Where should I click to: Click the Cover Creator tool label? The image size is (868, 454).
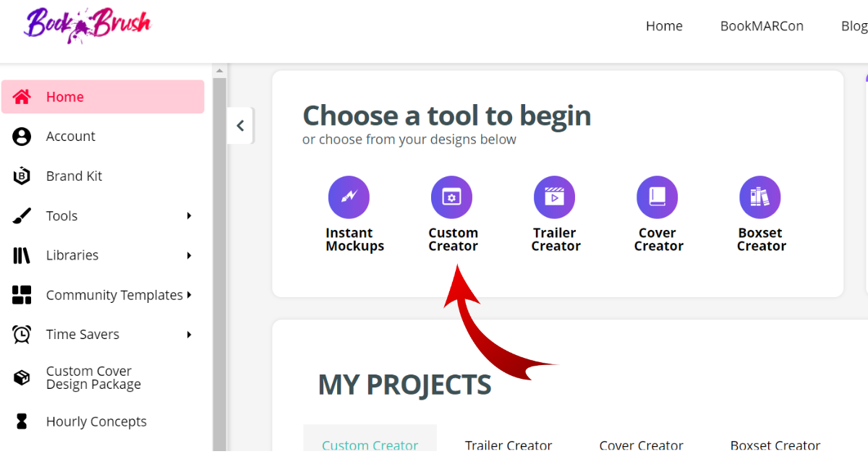[x=658, y=239]
